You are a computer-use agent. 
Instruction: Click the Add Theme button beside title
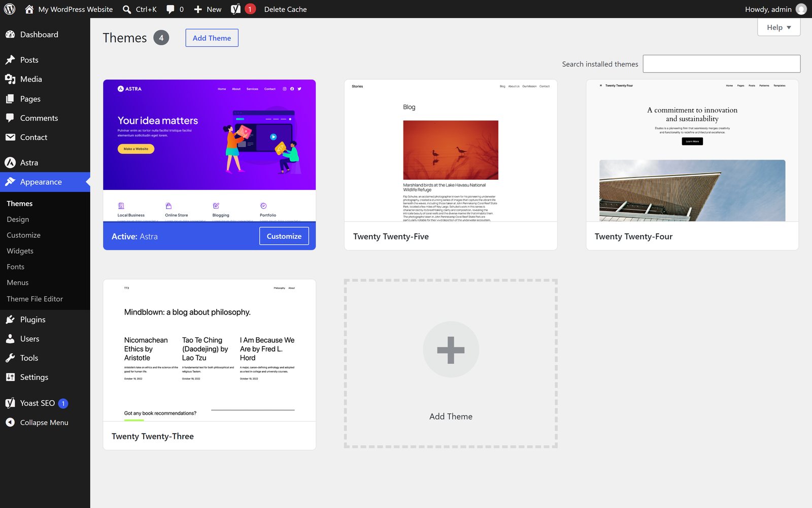212,38
